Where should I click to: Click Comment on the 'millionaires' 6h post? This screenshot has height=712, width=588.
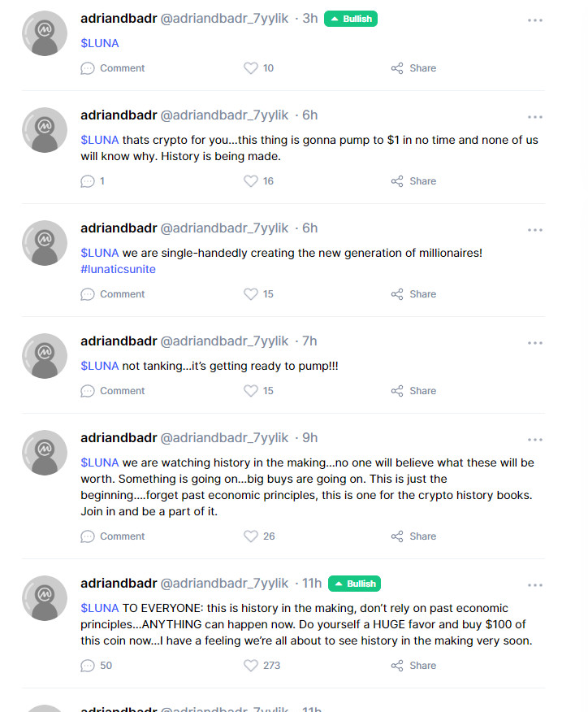point(113,294)
